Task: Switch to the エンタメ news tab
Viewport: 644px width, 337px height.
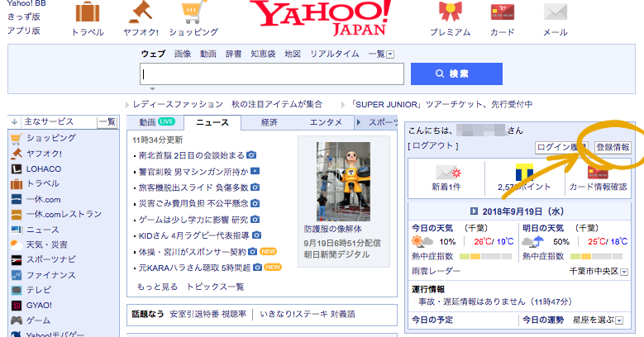Action: [x=326, y=122]
